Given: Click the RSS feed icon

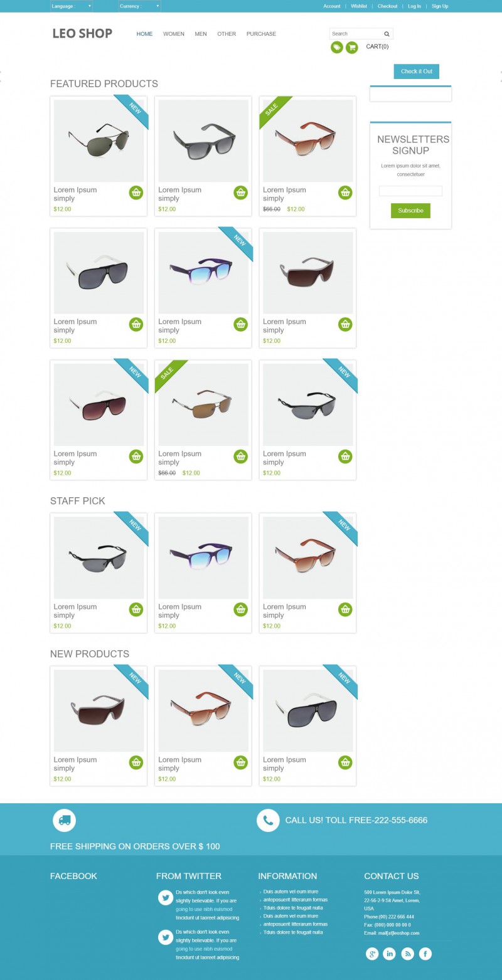Looking at the screenshot, I should [x=408, y=954].
